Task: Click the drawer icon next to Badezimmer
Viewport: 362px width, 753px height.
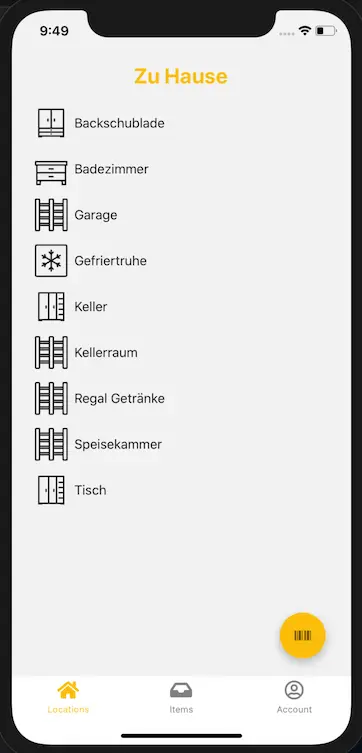Action: click(51, 173)
